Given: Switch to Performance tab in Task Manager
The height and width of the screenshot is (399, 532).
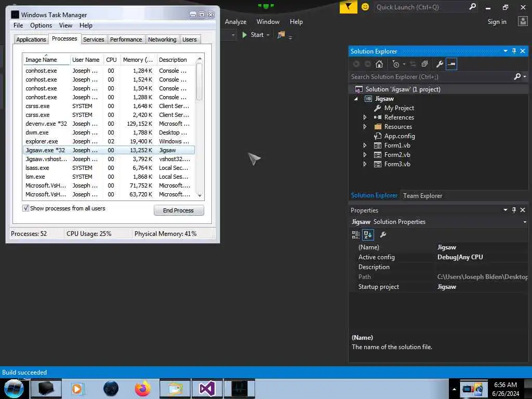Looking at the screenshot, I should tap(126, 39).
